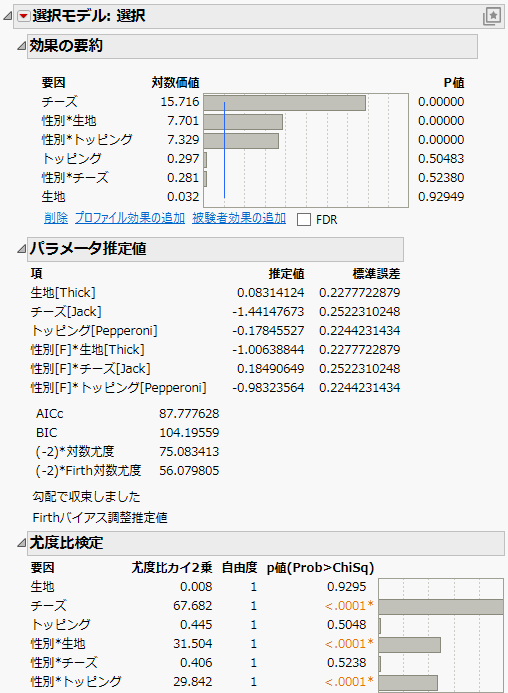Click the P値 value 0.50483

(x=441, y=159)
